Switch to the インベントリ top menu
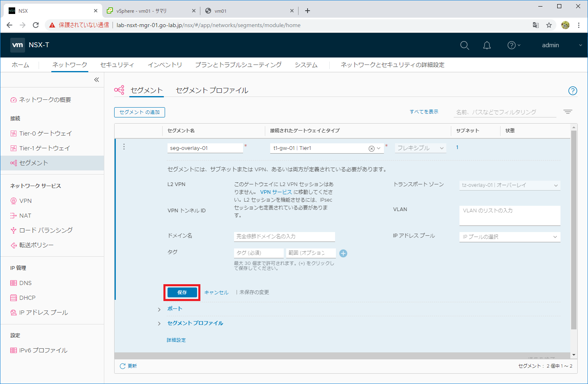Image resolution: width=588 pixels, height=384 pixels. 165,65
